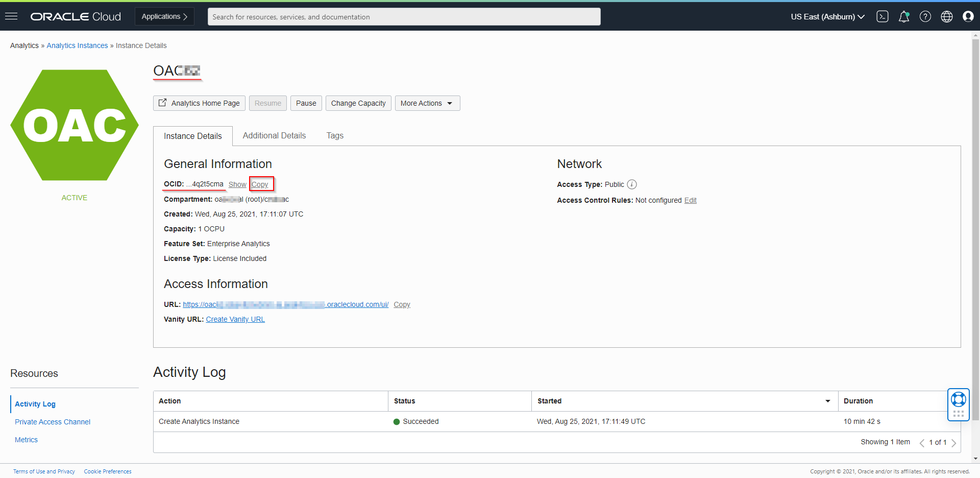Open the Cloud Shell terminal icon
Screen dimensions: 980x478
883,16
